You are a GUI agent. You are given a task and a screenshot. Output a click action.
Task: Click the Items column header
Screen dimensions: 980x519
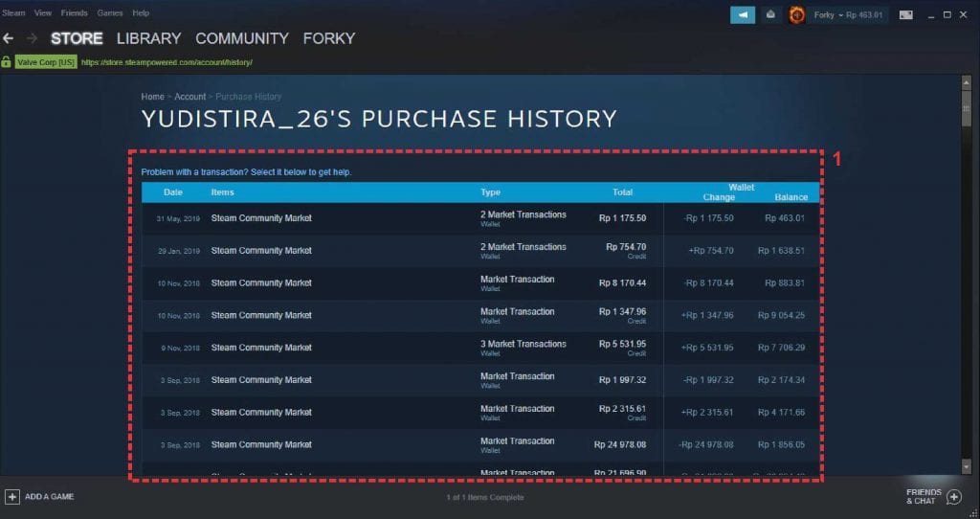222,192
